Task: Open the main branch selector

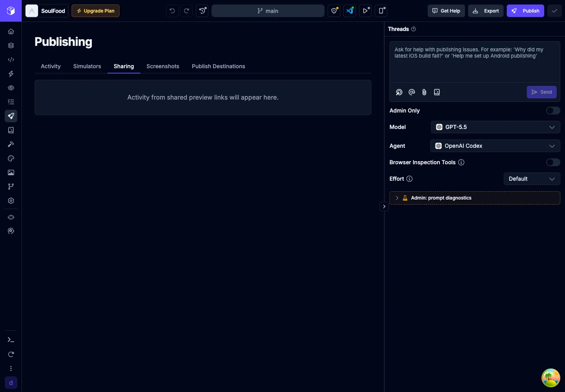Action: click(x=268, y=11)
